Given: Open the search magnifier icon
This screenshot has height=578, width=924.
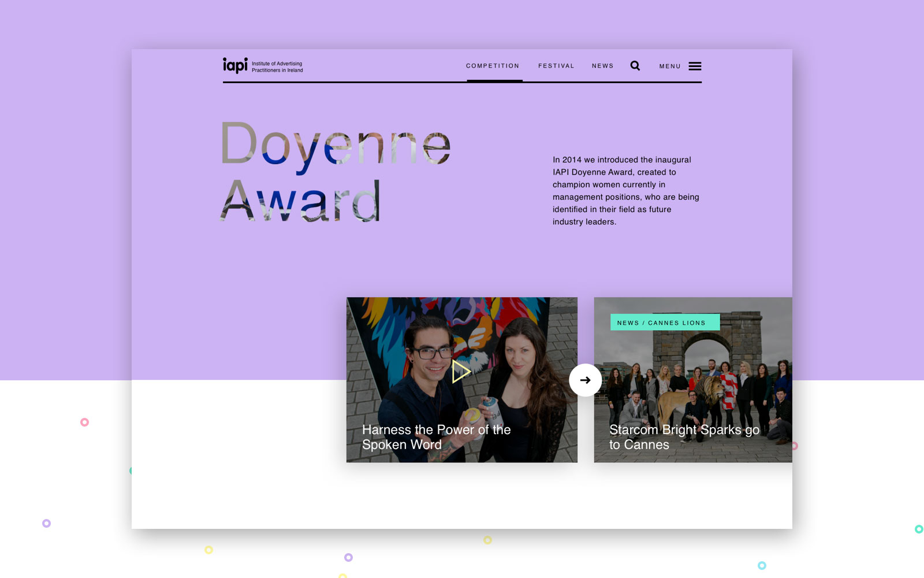Looking at the screenshot, I should 635,66.
